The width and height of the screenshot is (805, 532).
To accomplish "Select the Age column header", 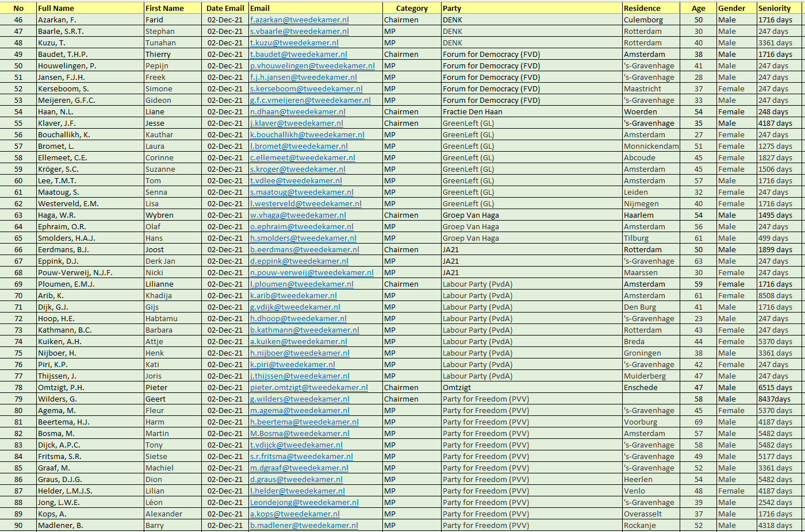I will [x=698, y=7].
